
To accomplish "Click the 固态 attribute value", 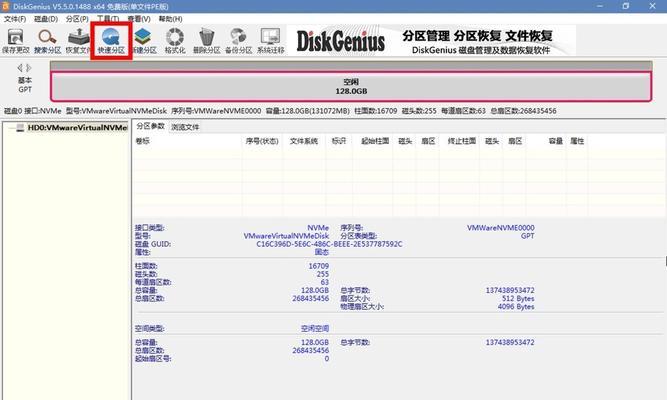I will point(322,252).
